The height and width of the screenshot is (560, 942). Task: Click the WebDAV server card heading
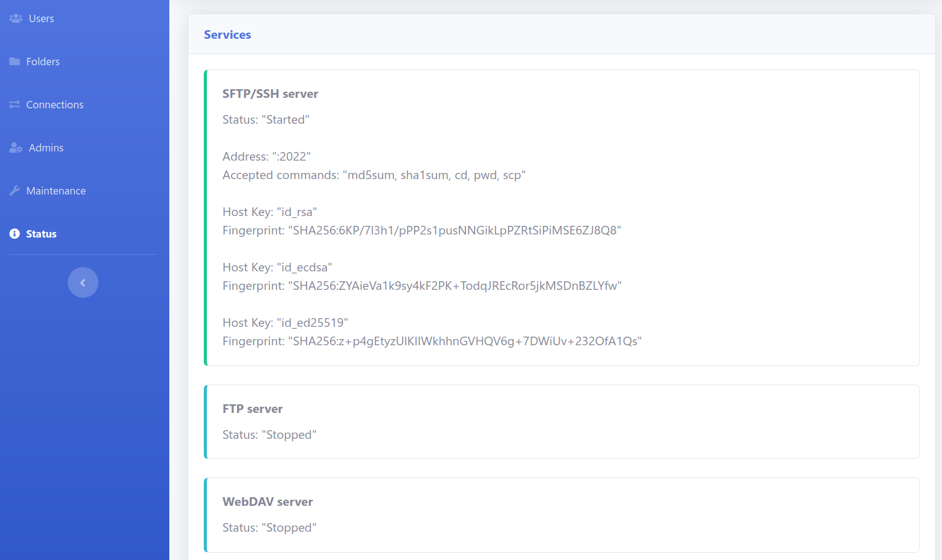tap(267, 502)
